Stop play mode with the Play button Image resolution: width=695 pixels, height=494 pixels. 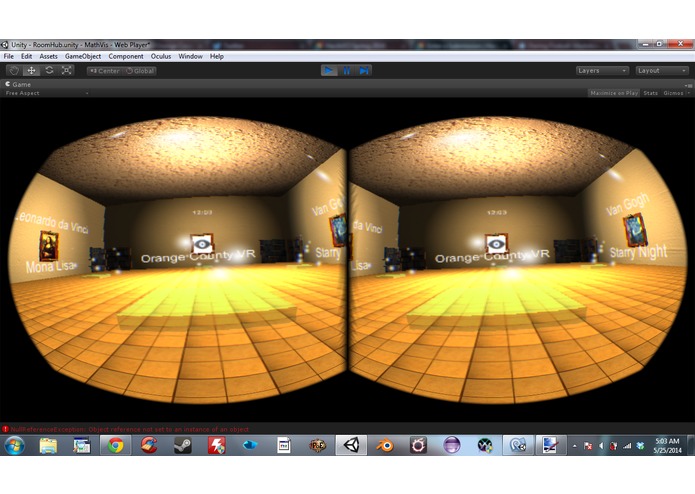coord(329,70)
